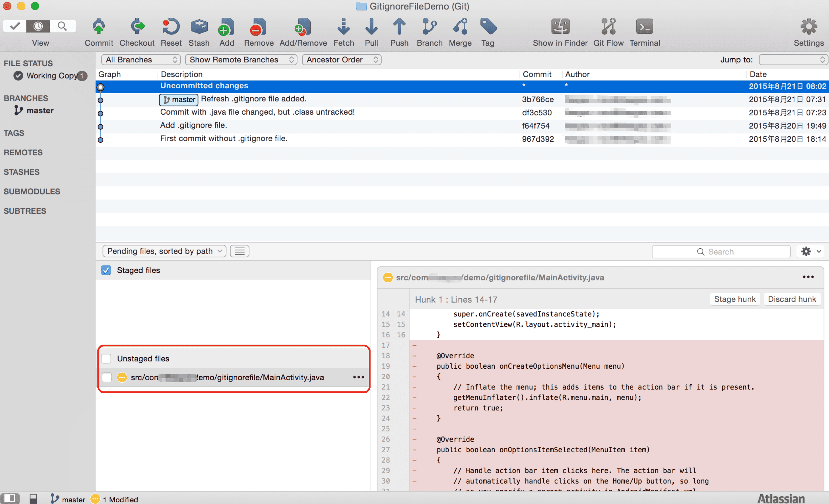Click master branch in status bar
Screen dimensions: 829x504
[x=68, y=499]
